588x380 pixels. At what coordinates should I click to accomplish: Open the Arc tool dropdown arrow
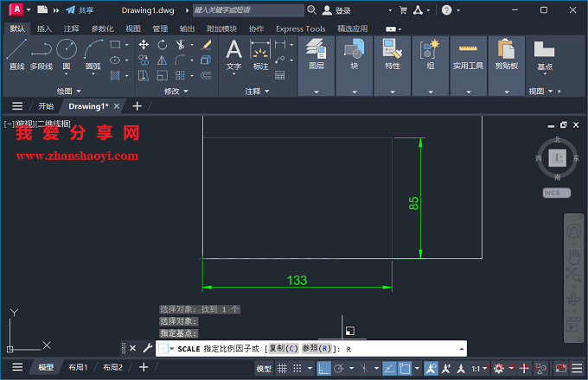[x=93, y=74]
